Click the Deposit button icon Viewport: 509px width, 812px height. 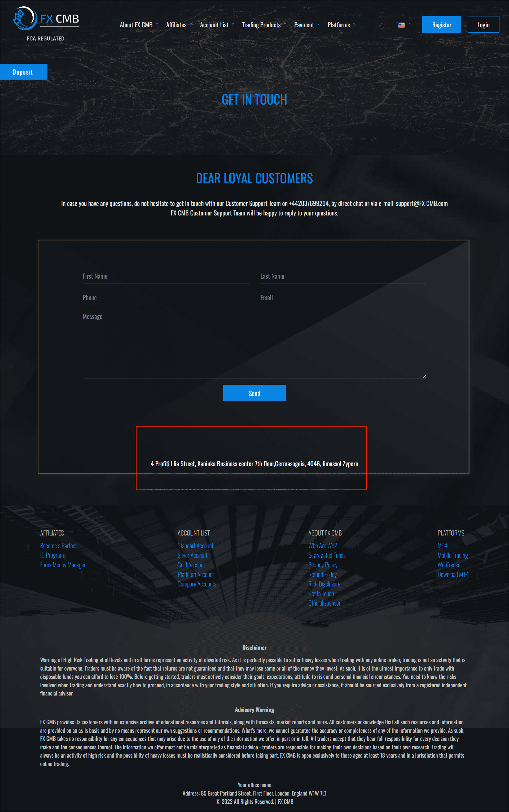pyautogui.click(x=22, y=72)
